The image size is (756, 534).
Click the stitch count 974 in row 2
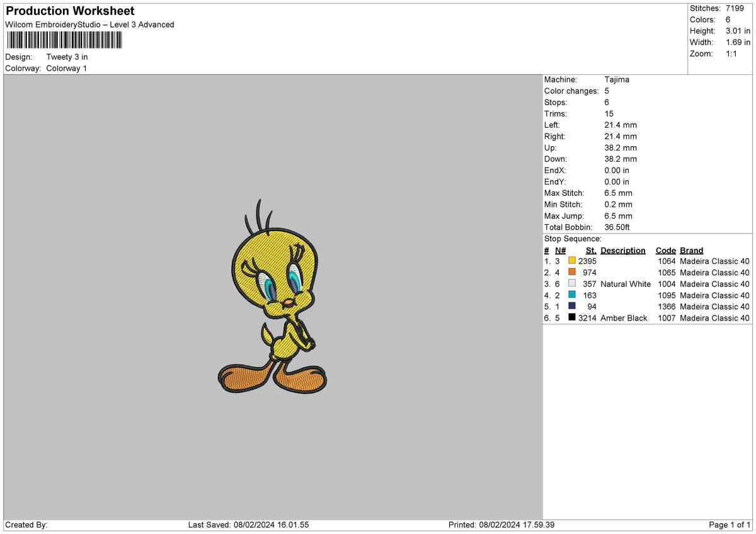pyautogui.click(x=589, y=272)
